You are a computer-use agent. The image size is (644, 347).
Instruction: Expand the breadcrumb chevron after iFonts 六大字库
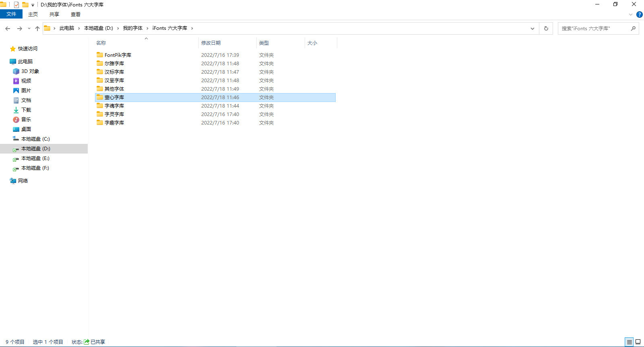pyautogui.click(x=192, y=28)
